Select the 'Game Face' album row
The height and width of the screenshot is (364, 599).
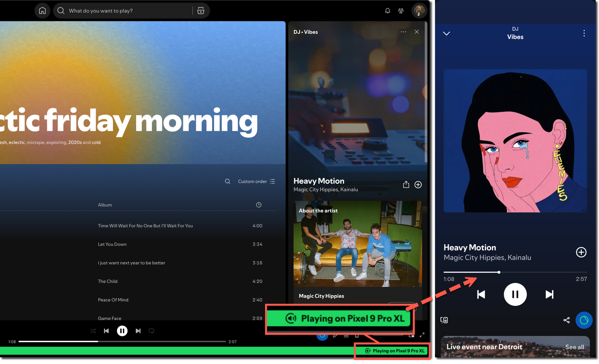110,318
